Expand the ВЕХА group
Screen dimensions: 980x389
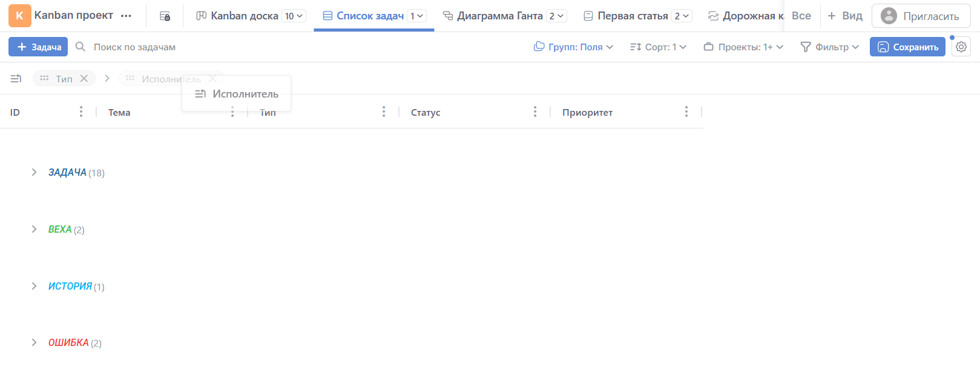pos(34,229)
